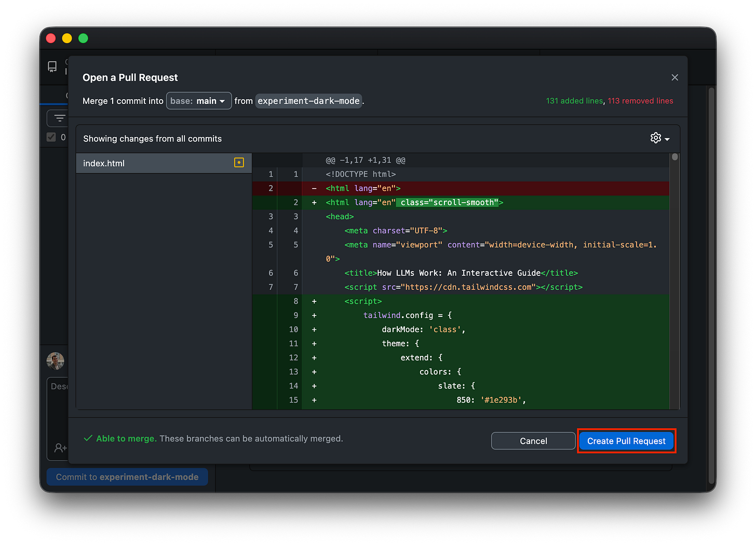
Task: Close the Open a Pull Request dialog
Action: coord(674,77)
